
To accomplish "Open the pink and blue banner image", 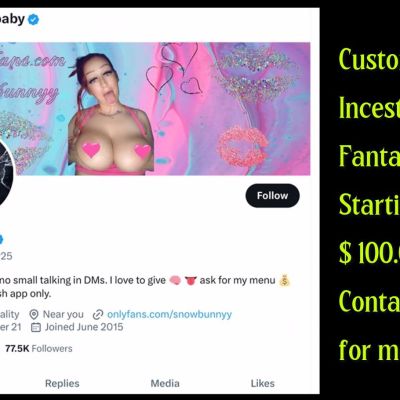I will pyautogui.click(x=155, y=109).
